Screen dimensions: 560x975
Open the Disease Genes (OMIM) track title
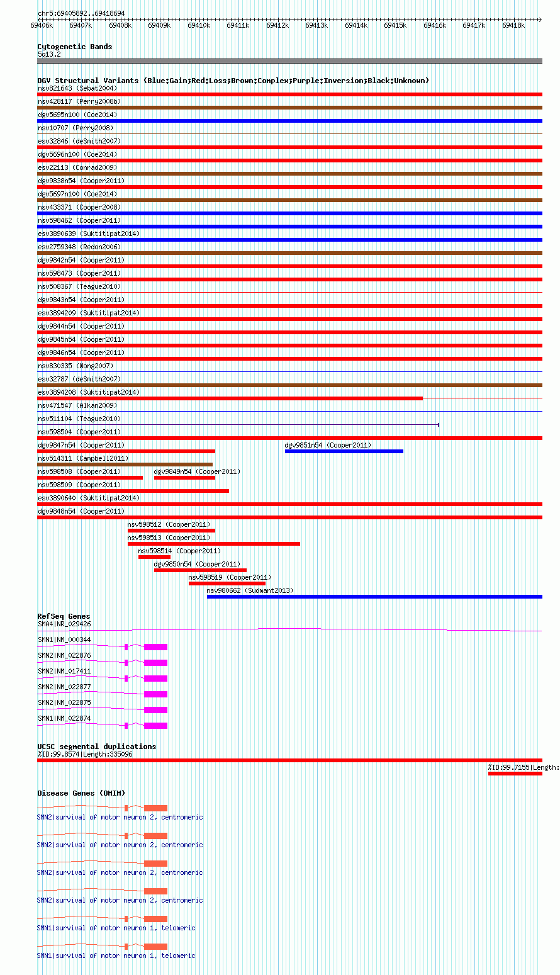tap(81, 793)
